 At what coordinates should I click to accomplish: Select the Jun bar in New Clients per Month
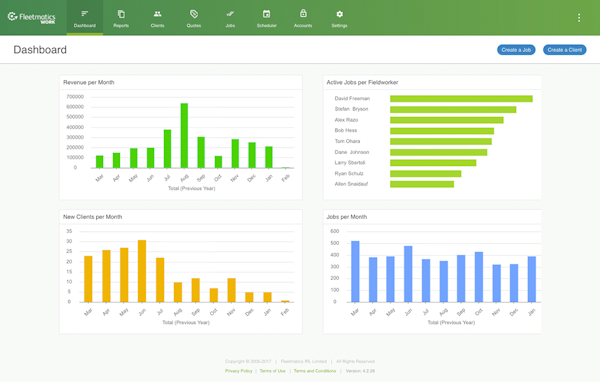pyautogui.click(x=142, y=271)
